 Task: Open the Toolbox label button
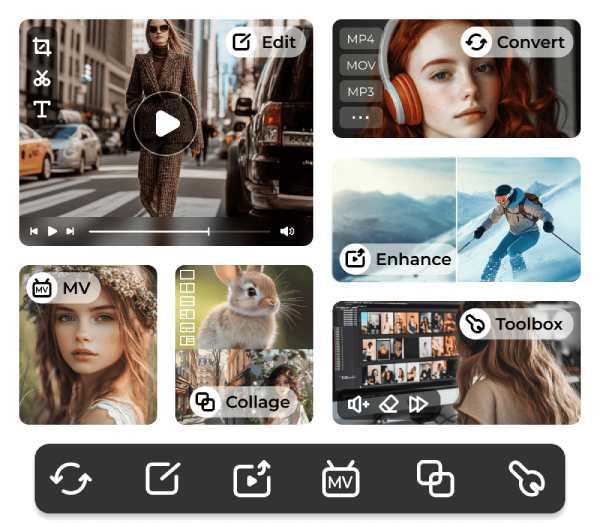pos(515,324)
